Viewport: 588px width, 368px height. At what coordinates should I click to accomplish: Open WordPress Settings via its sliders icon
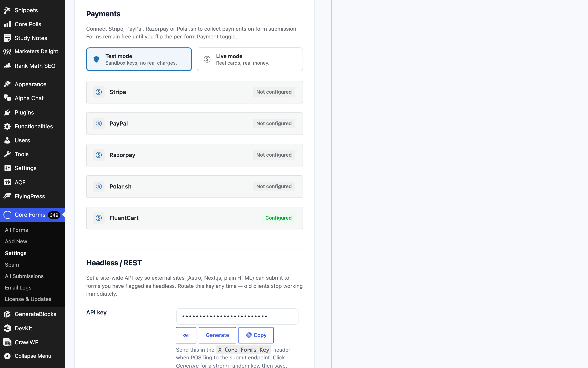pyautogui.click(x=7, y=168)
